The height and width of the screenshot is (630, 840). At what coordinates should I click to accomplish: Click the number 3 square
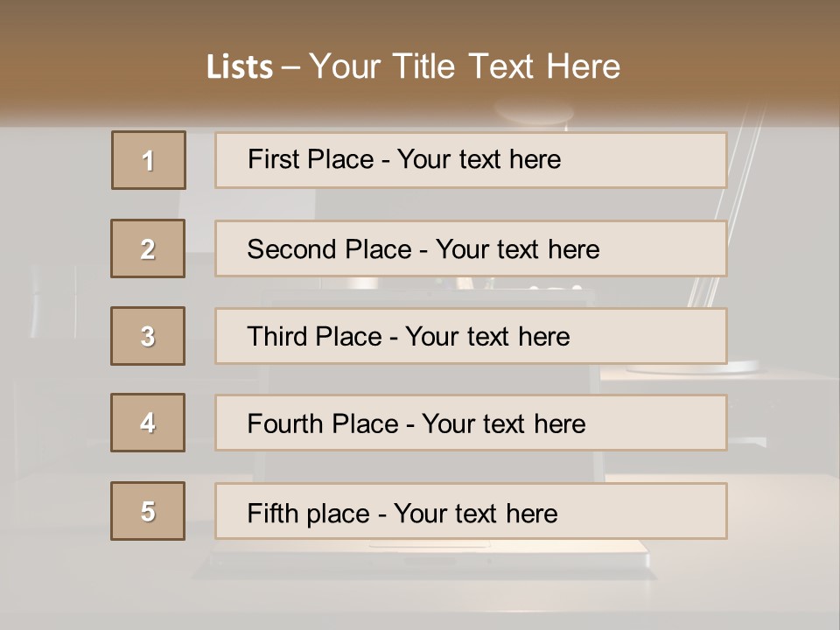(148, 336)
